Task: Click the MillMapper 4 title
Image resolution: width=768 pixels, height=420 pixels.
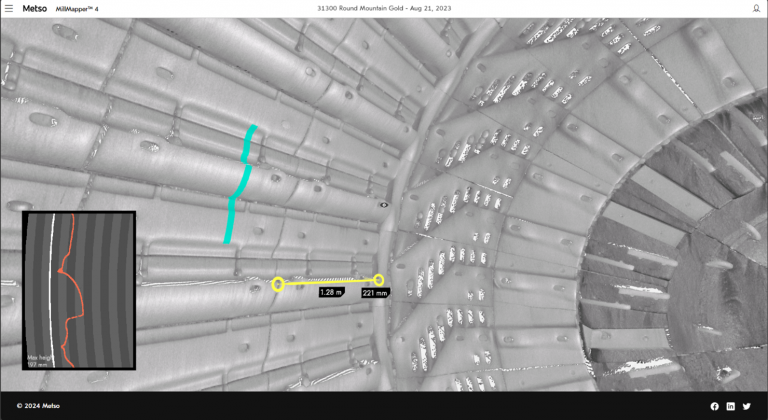Action: pyautogui.click(x=83, y=8)
